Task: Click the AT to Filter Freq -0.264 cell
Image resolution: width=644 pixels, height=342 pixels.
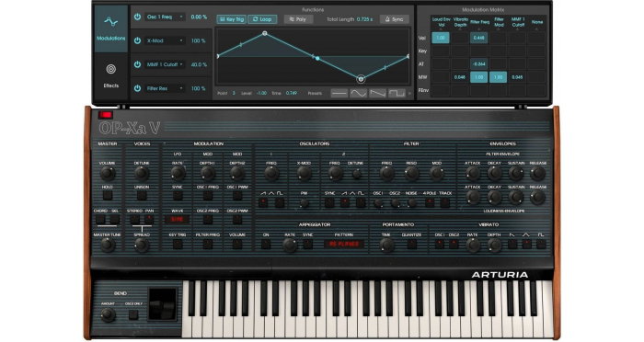Action: [478, 64]
